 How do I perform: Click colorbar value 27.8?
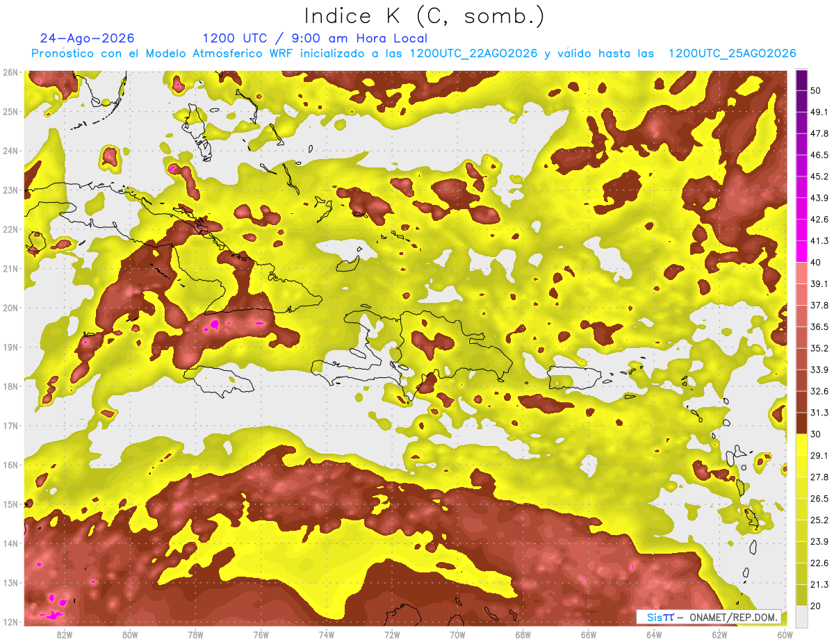point(819,477)
